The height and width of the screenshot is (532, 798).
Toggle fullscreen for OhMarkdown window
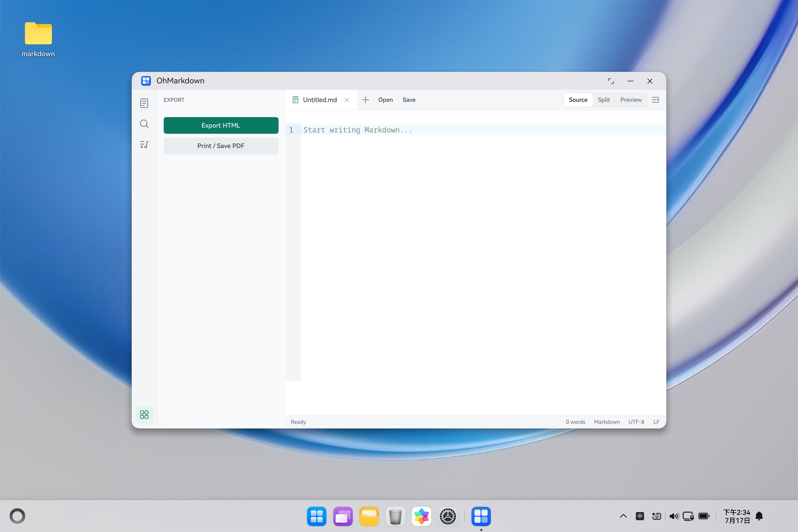pyautogui.click(x=611, y=81)
